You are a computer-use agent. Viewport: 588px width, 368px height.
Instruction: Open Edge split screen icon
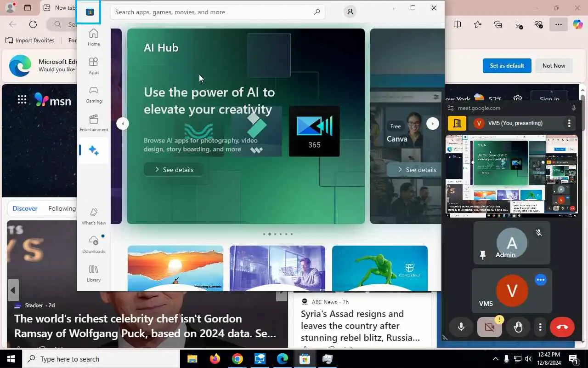(x=457, y=24)
